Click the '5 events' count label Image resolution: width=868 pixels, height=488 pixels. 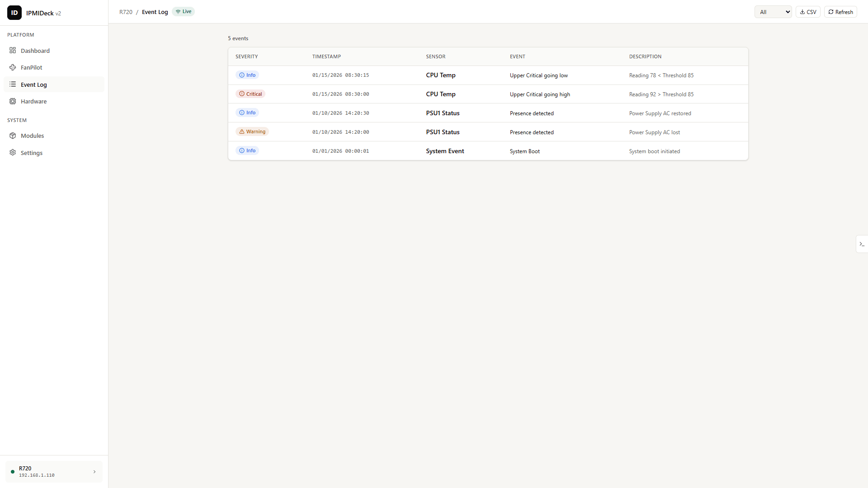tap(238, 38)
